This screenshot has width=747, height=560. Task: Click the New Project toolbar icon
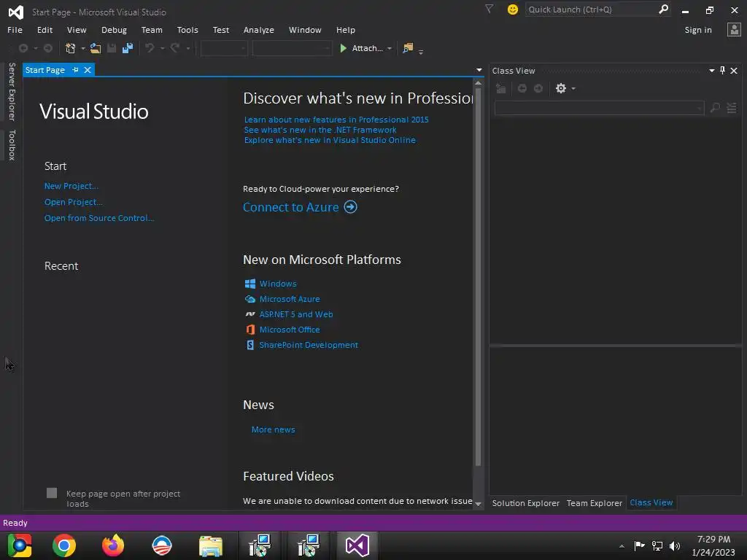[71, 48]
